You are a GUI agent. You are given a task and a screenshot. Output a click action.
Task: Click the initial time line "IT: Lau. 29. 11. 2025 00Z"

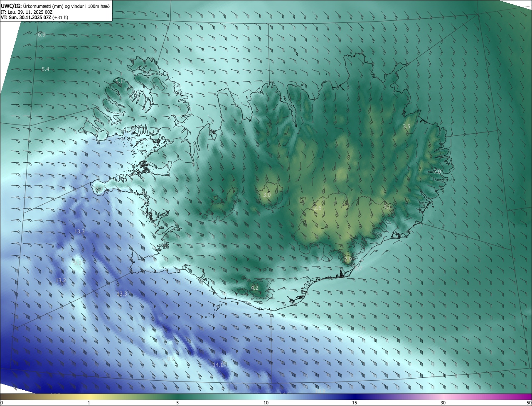pos(27,12)
